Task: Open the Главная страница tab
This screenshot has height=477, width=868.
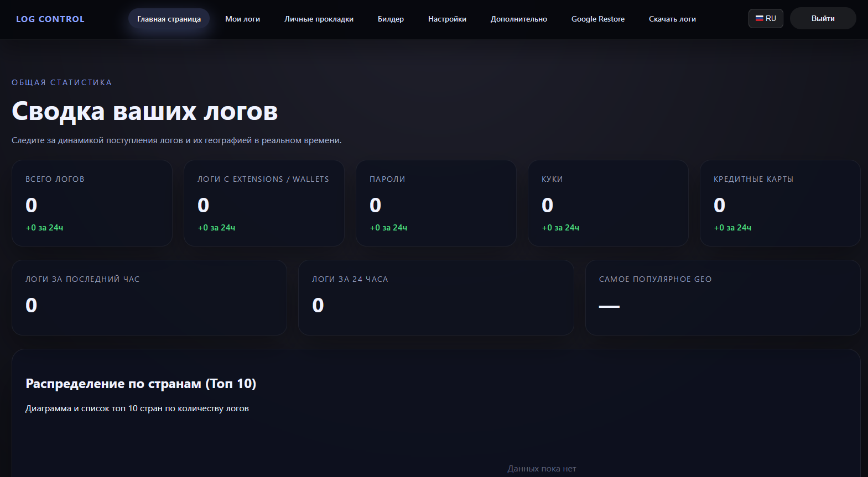Action: coord(169,19)
